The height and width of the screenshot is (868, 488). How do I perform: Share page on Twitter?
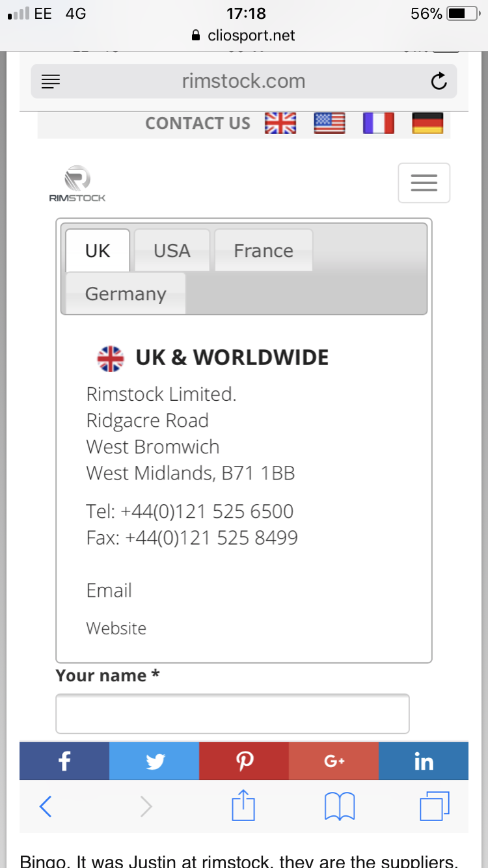click(x=154, y=761)
